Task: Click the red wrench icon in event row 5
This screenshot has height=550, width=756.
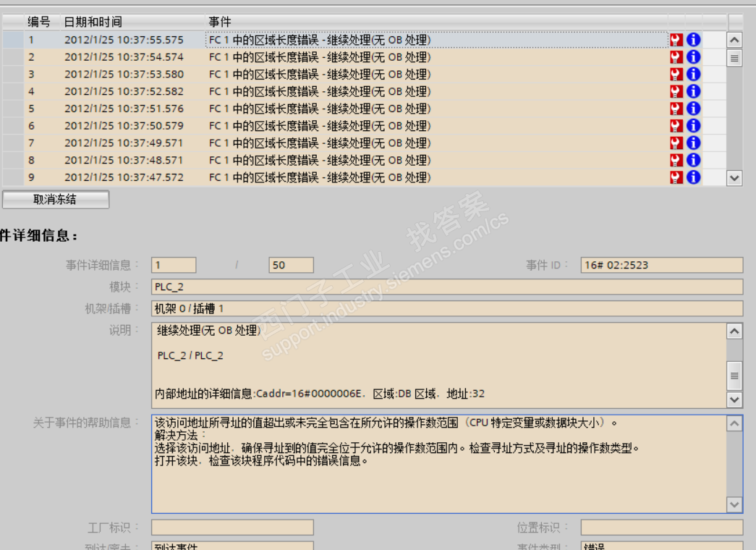Action: (676, 109)
